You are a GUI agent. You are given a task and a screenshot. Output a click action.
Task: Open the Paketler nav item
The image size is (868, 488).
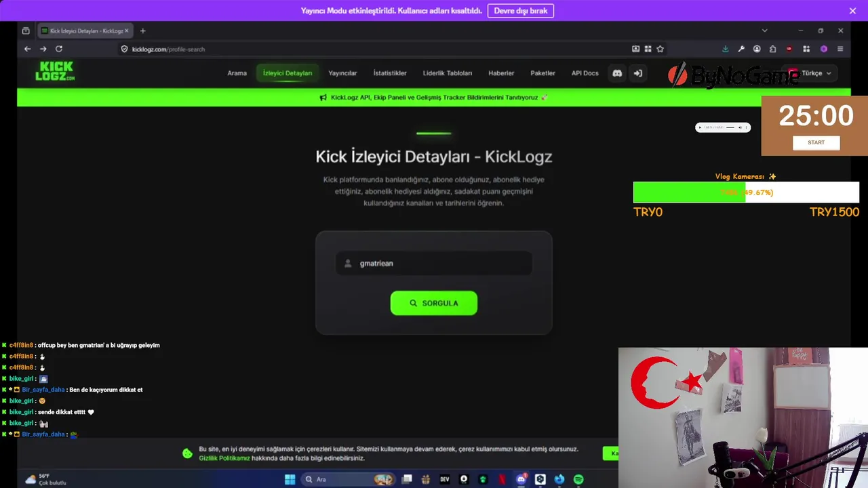[x=542, y=73]
